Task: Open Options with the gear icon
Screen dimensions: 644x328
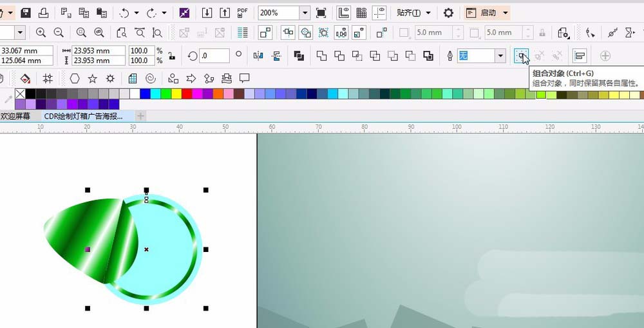Action: pyautogui.click(x=448, y=13)
